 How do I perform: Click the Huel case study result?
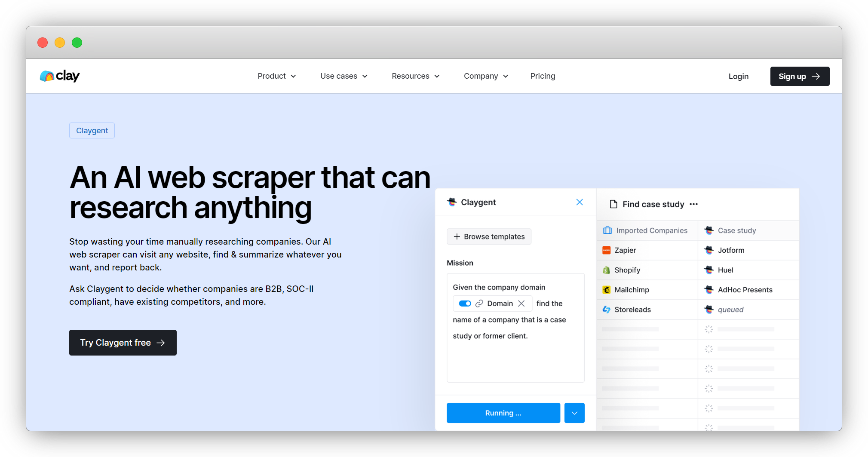tap(748, 270)
